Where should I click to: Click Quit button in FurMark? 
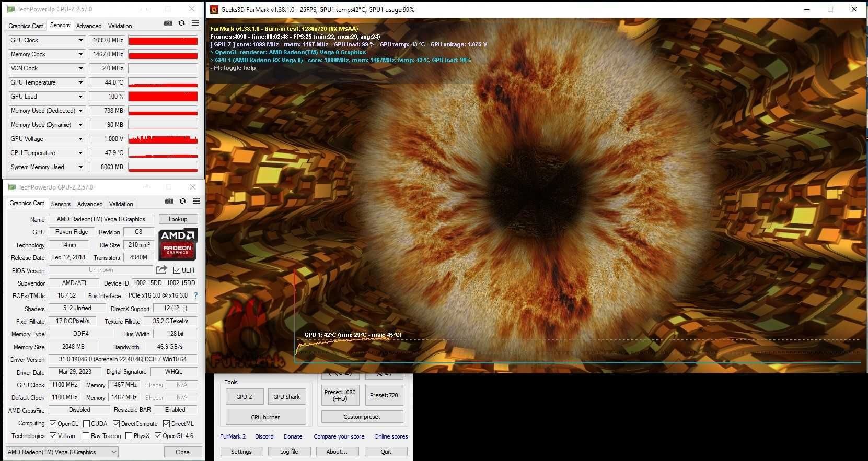pos(386,452)
